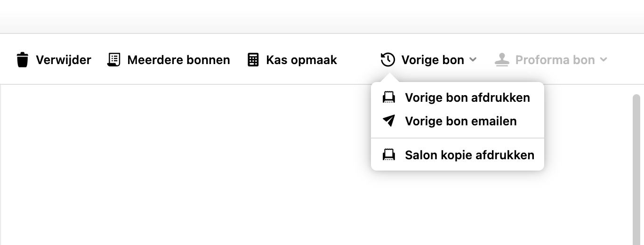The image size is (644, 245).
Task: Click the greyed Proforma bon label
Action: [555, 60]
